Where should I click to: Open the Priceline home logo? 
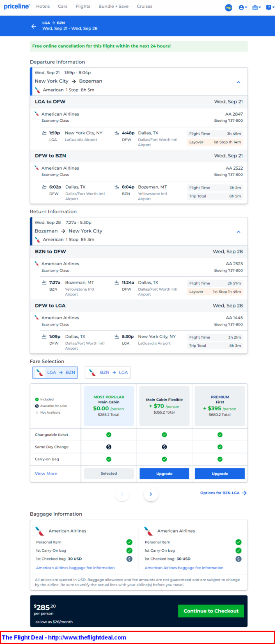17,7
